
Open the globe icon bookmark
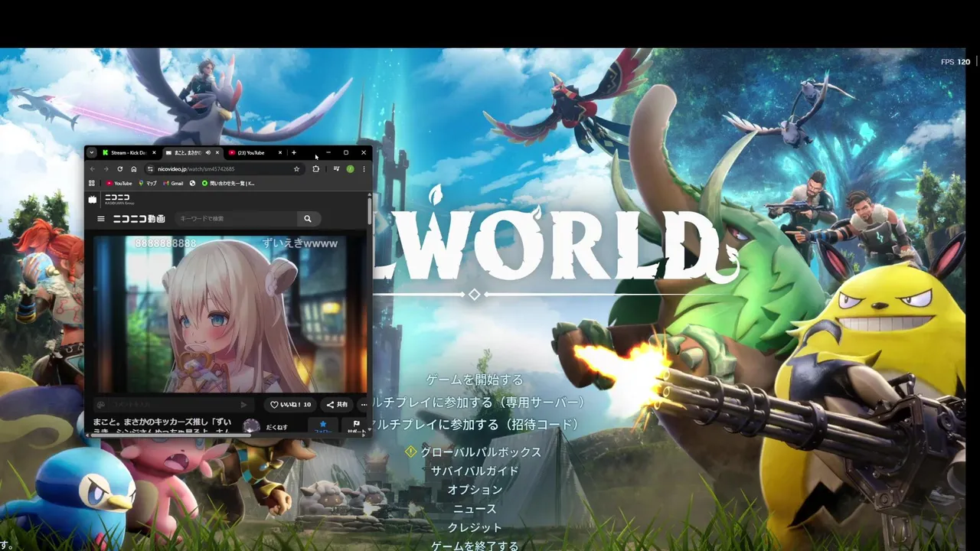[x=193, y=183]
